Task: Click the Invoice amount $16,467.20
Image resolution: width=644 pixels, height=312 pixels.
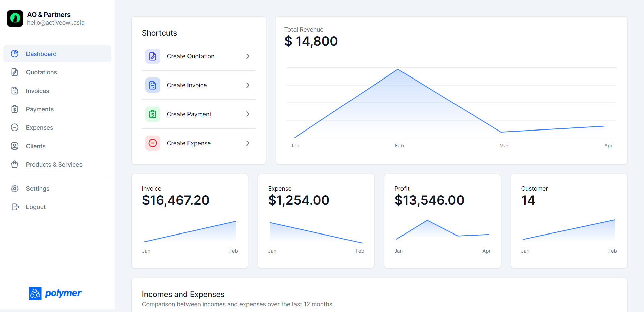Action: 175,200
